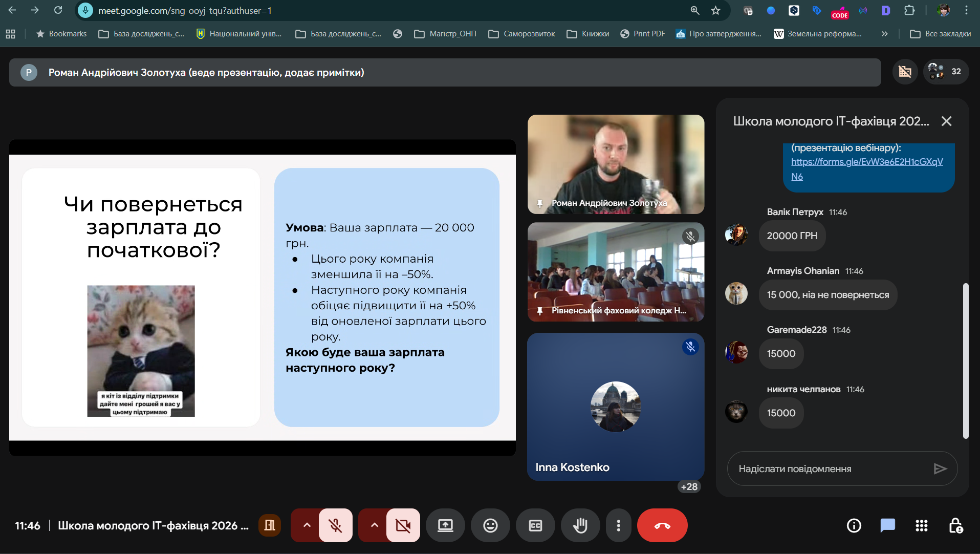This screenshot has width=980, height=554.
Task: Click the globe bookmark icon
Action: point(398,34)
